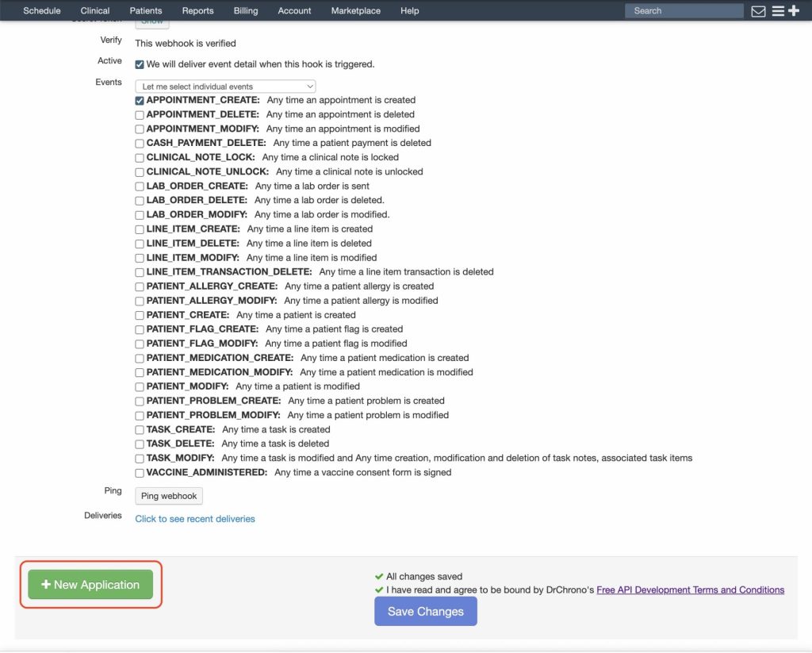Click the 'All changes saved' status text

click(x=424, y=577)
